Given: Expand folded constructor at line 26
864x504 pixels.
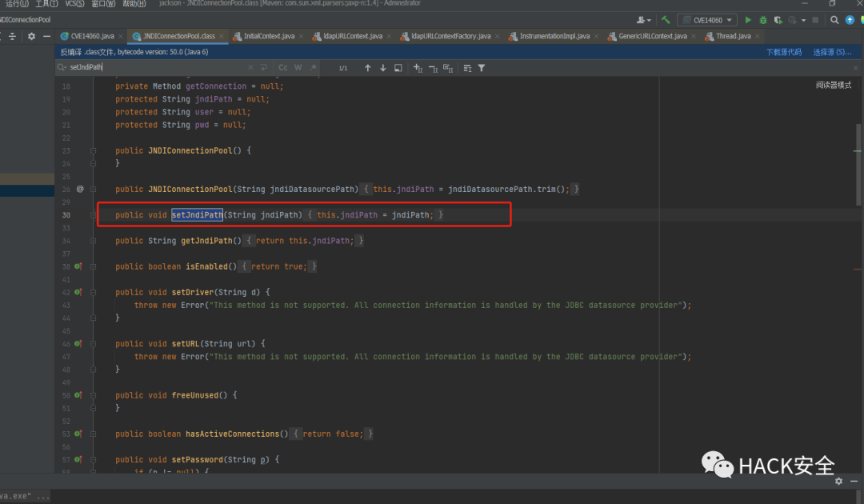Looking at the screenshot, I should coord(93,189).
